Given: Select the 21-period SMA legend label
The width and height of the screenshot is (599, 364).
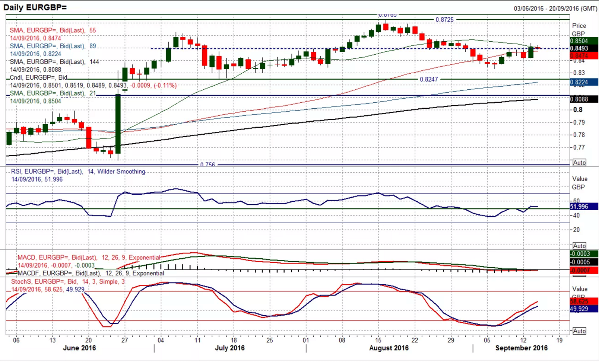Looking at the screenshot, I should pos(53,93).
